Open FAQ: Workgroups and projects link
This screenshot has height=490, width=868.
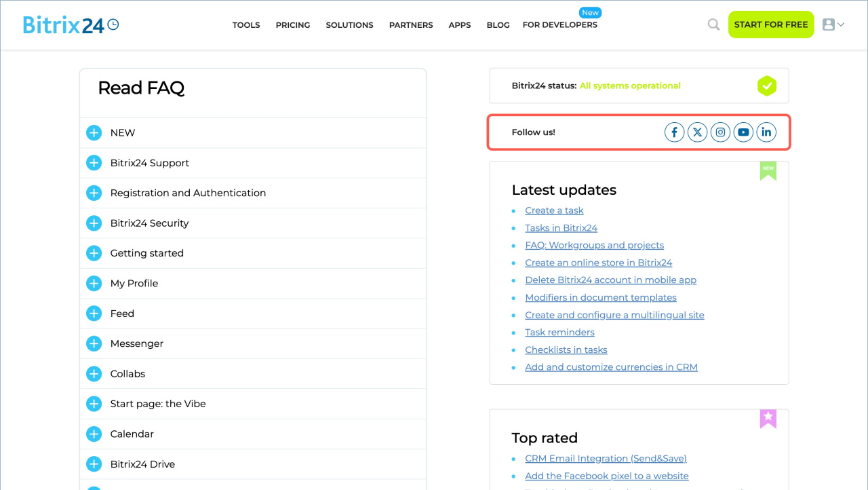(595, 245)
